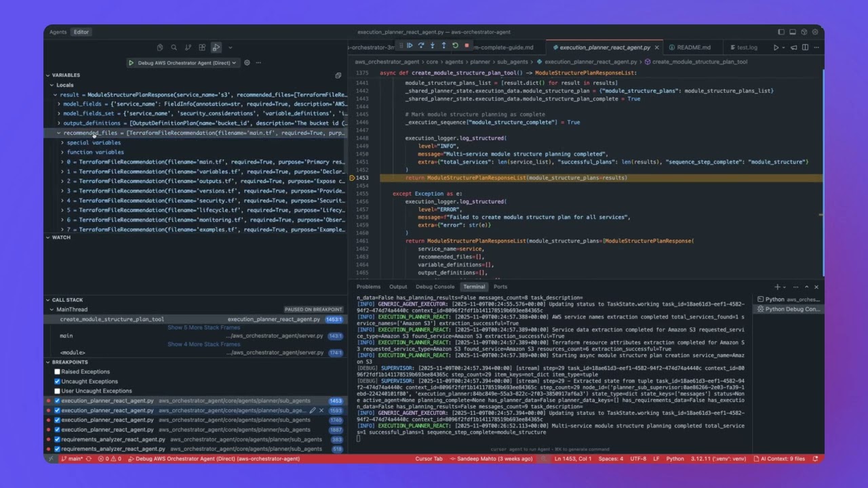Collapse all variables with collapse icon
This screenshot has width=868, height=488.
click(338, 75)
